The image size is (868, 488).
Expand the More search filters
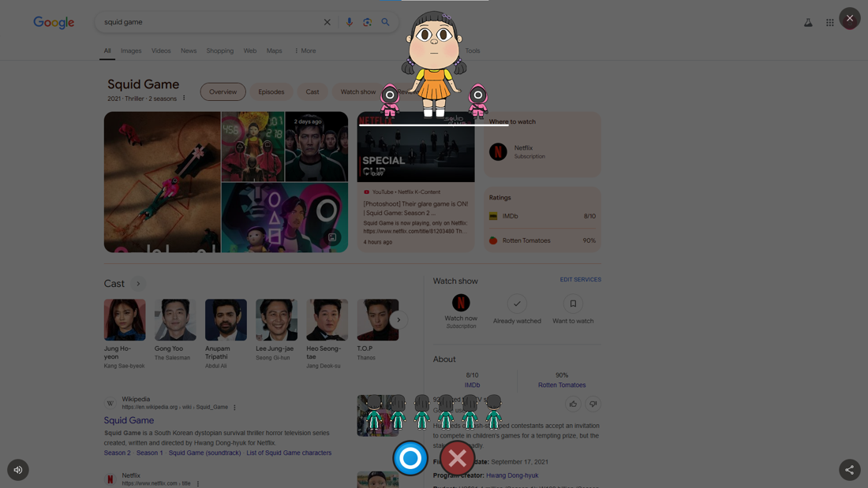click(305, 51)
